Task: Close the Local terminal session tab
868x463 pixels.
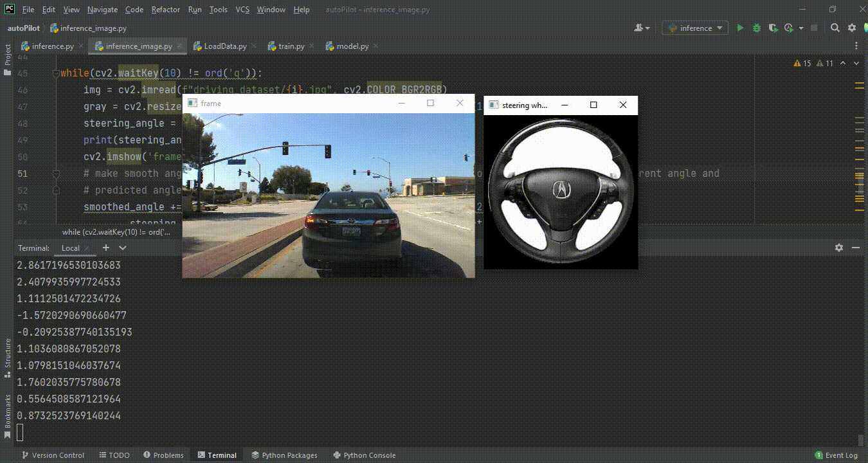Action: [x=87, y=248]
